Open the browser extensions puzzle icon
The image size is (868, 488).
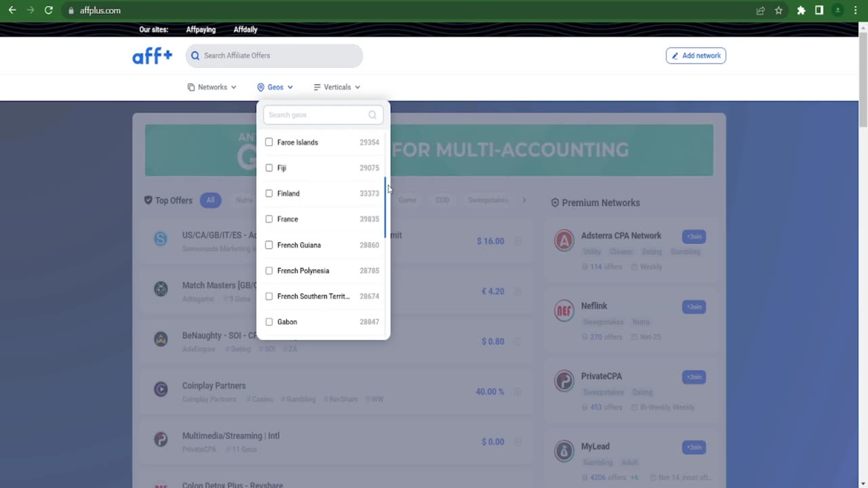click(801, 10)
